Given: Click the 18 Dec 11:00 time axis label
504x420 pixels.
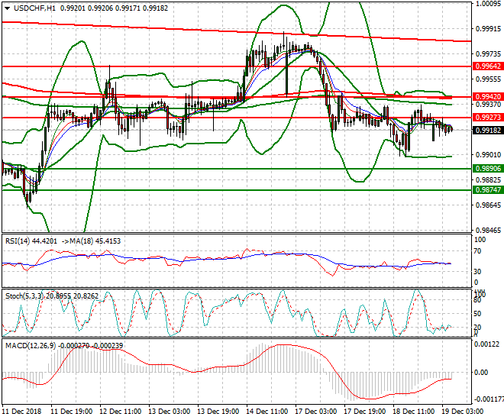Looking at the screenshot, I should point(413,412).
